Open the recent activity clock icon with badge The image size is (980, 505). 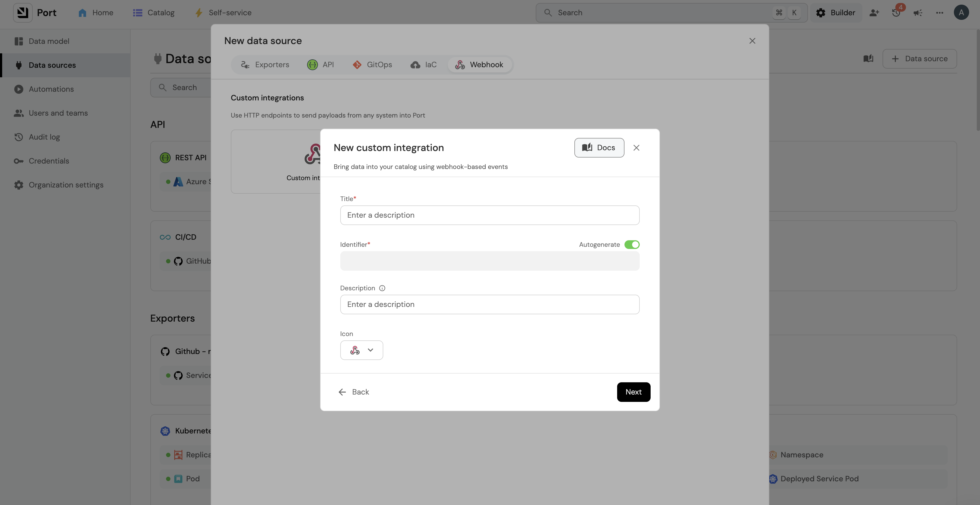[x=896, y=13]
